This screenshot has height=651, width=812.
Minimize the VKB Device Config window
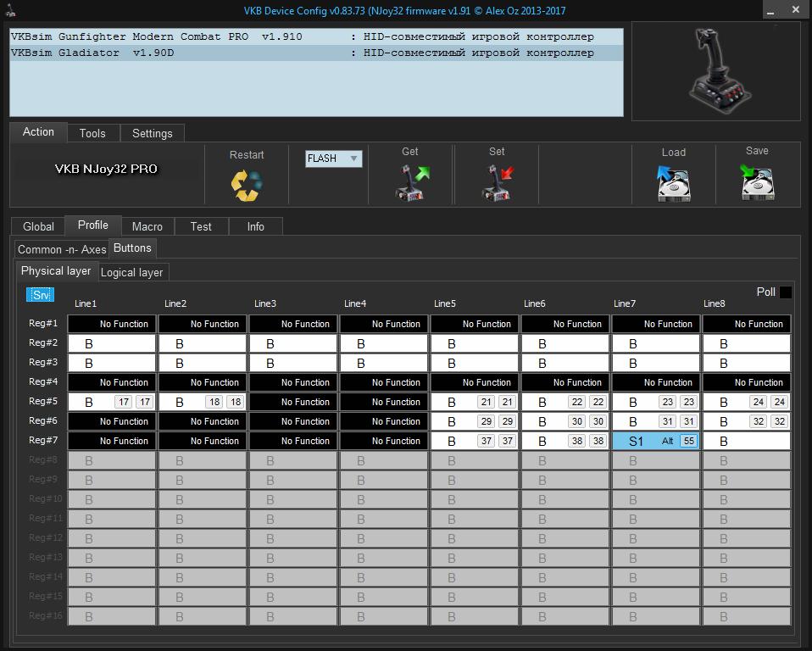(x=770, y=10)
